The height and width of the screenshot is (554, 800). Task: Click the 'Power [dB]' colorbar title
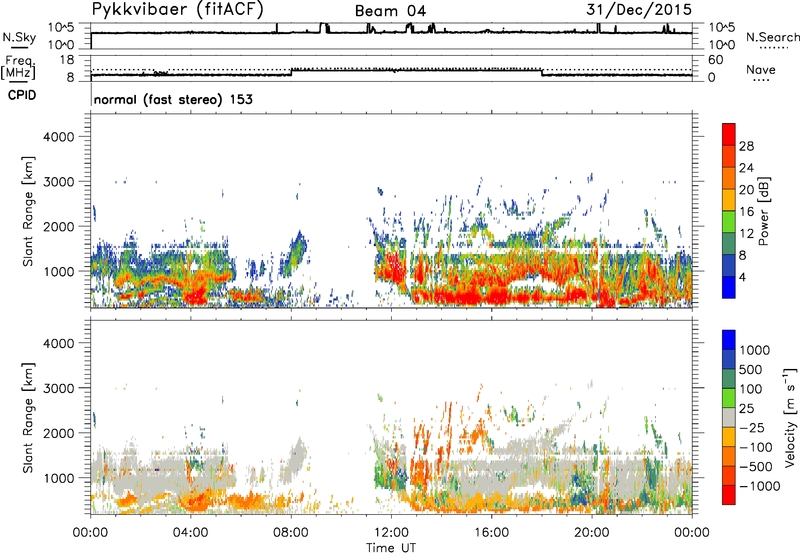pos(764,211)
